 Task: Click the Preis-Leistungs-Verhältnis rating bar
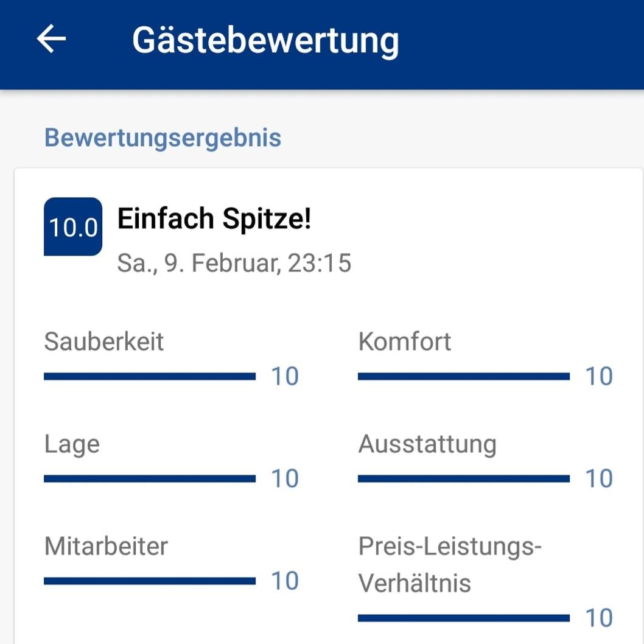pyautogui.click(x=464, y=618)
